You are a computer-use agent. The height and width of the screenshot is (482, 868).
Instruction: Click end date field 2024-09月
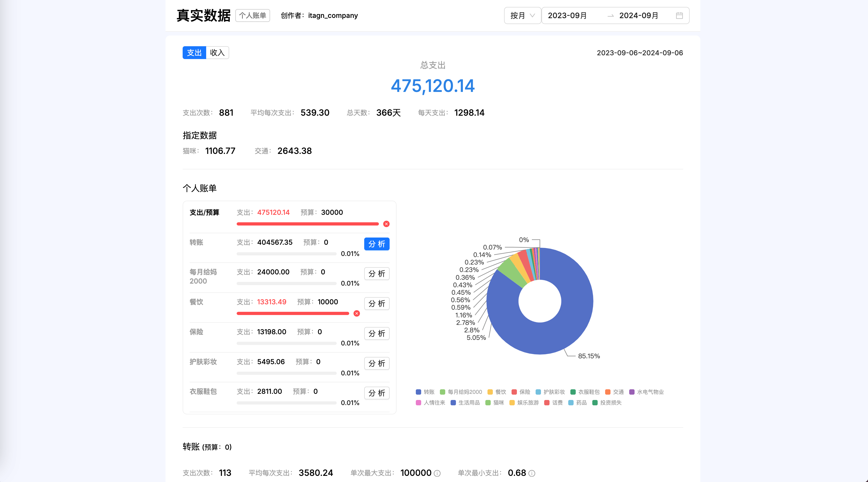pyautogui.click(x=639, y=15)
